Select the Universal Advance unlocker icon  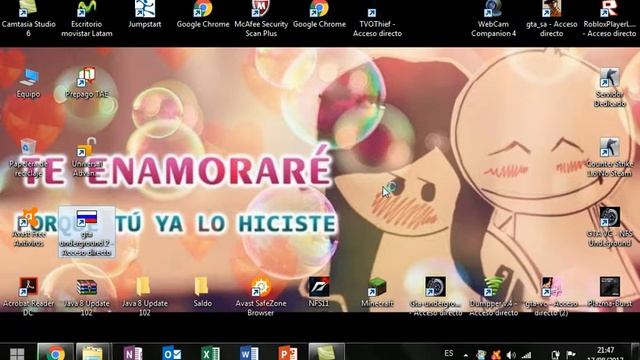87,158
